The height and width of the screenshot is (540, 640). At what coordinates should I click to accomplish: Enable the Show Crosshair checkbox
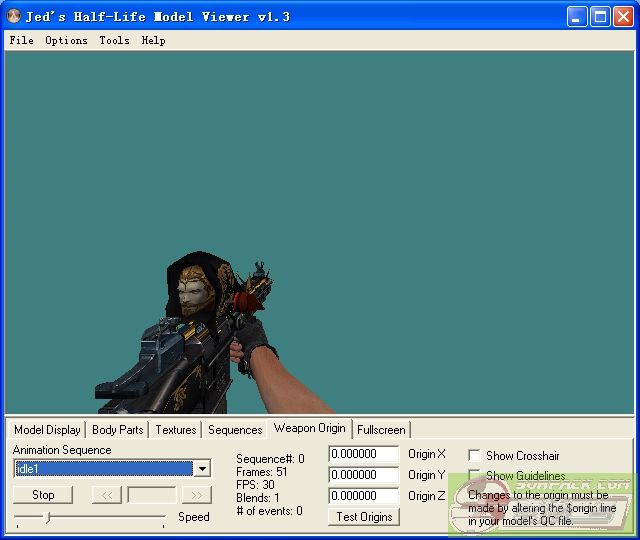click(x=475, y=456)
